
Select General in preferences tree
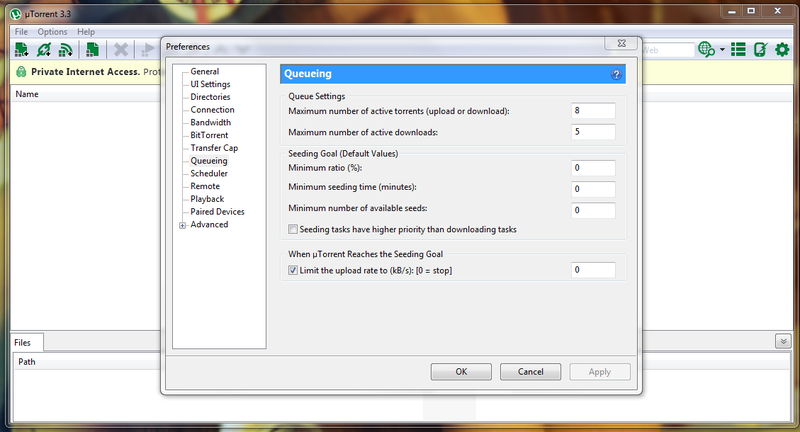pyautogui.click(x=205, y=71)
